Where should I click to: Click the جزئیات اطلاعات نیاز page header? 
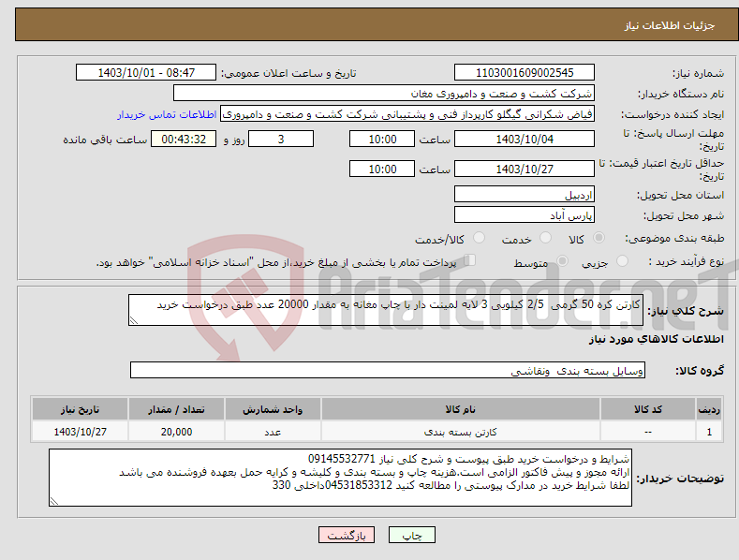tap(670, 25)
